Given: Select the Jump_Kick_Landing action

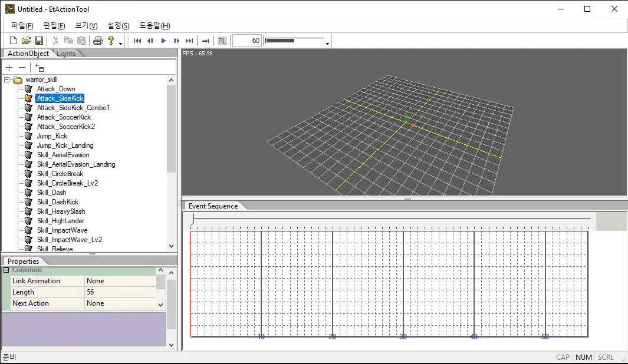Looking at the screenshot, I should click(65, 145).
